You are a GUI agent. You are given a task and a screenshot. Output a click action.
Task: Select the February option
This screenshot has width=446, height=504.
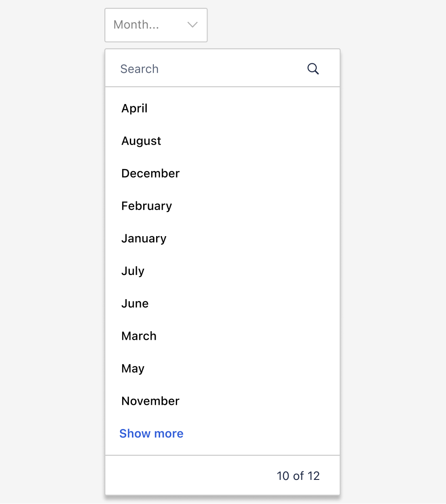coord(146,206)
